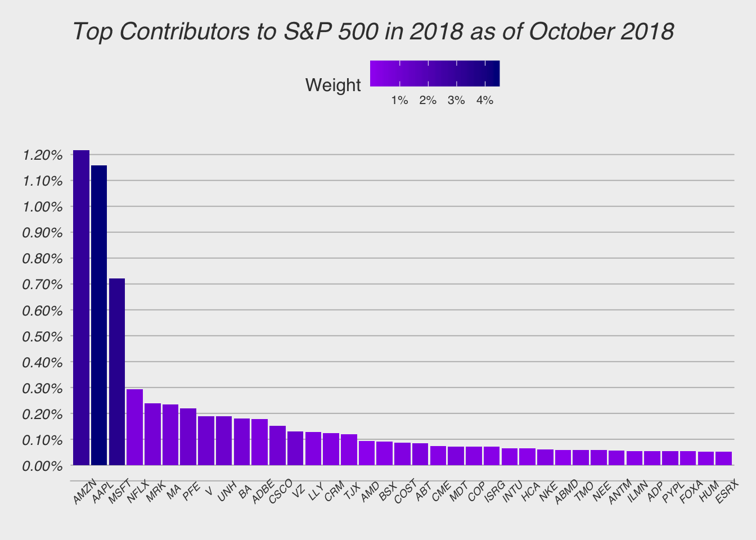Image resolution: width=756 pixels, height=540 pixels.
Task: Click the 4% legend tick label
Action: 484,101
